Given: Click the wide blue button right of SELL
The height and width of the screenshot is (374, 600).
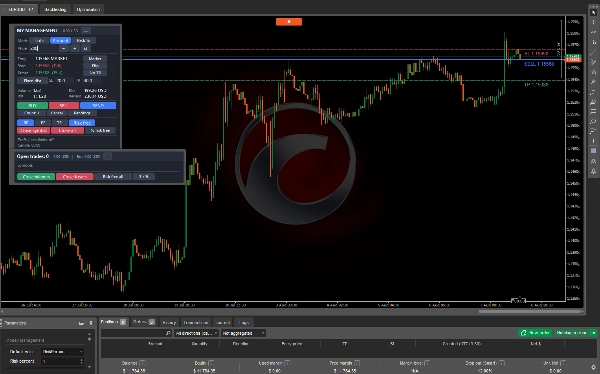Looking at the screenshot, I should point(98,105).
